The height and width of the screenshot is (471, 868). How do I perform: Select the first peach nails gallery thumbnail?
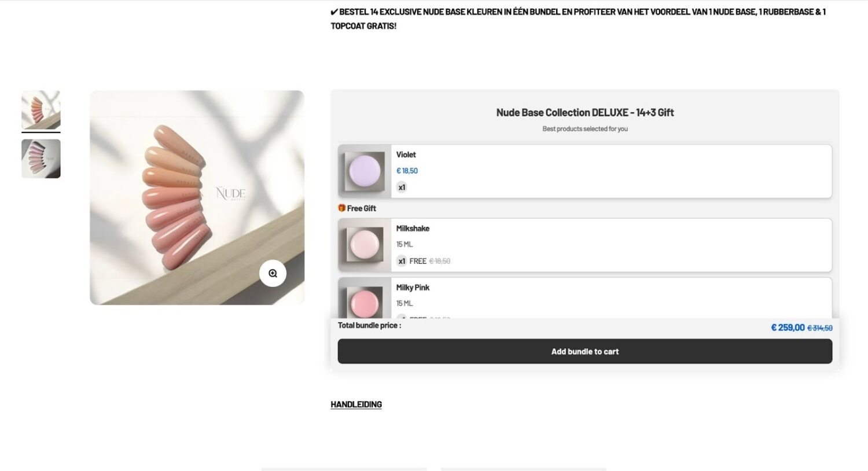41,110
